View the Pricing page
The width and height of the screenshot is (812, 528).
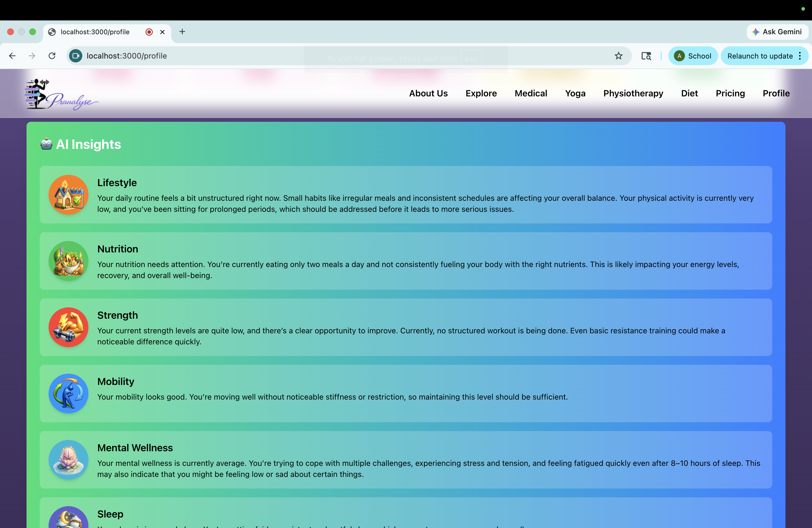click(730, 93)
